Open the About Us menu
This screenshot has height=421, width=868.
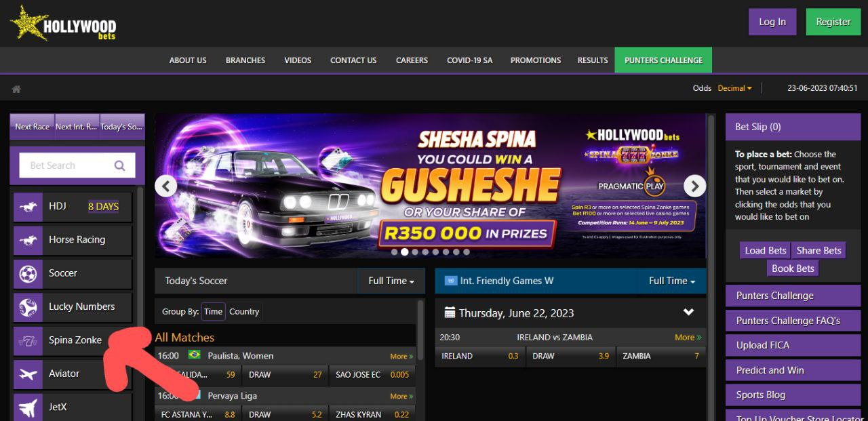(188, 60)
